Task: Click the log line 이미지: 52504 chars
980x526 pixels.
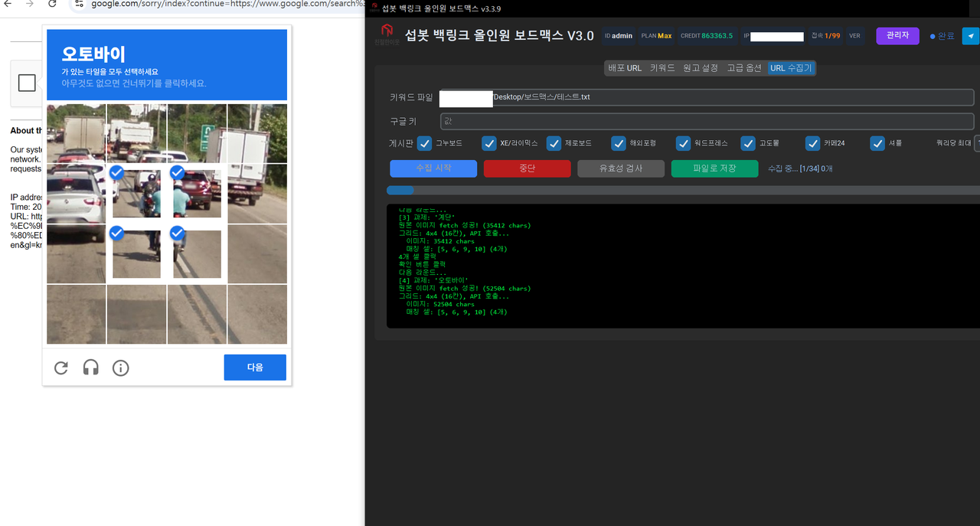Action: [x=440, y=304]
